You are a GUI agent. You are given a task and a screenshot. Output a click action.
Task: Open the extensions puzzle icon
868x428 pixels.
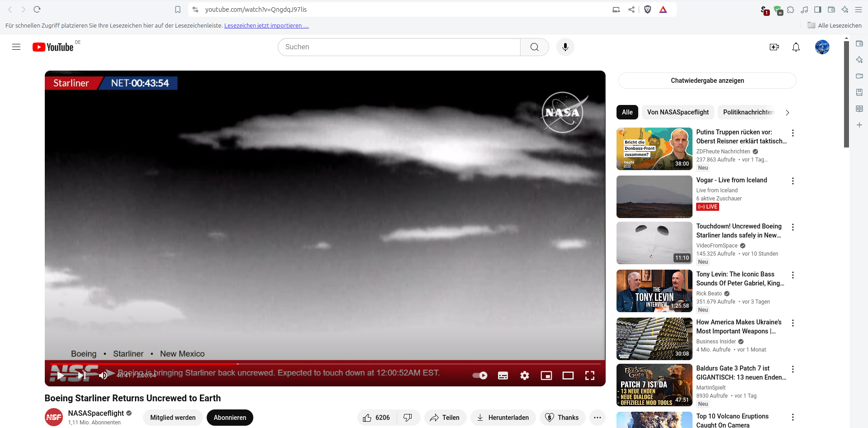coord(791,10)
